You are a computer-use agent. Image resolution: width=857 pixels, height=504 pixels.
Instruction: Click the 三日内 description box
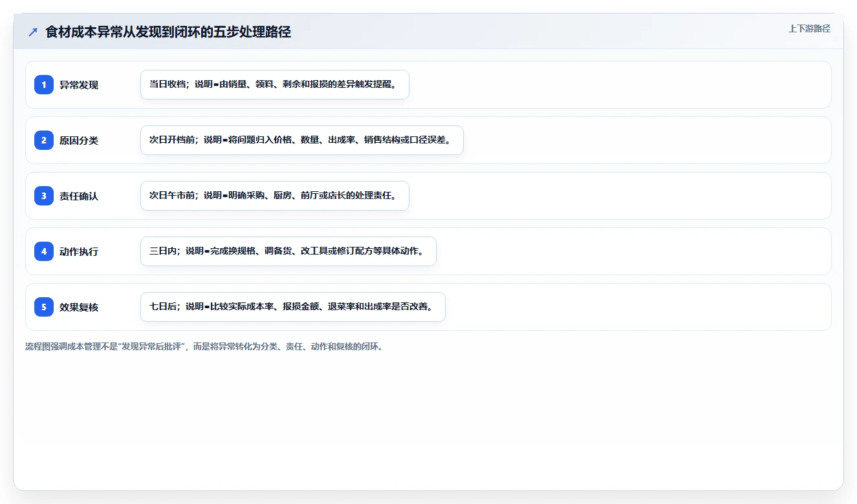(x=288, y=251)
